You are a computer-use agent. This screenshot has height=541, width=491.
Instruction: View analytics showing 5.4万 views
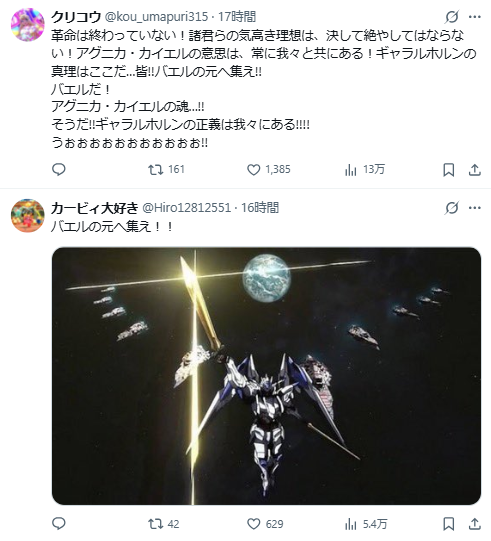tap(366, 524)
